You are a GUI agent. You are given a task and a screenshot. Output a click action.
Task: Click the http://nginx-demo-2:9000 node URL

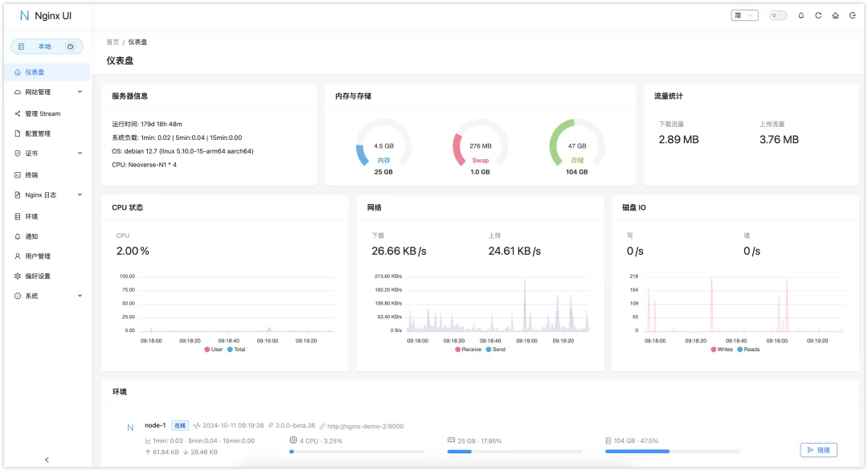pos(366,426)
